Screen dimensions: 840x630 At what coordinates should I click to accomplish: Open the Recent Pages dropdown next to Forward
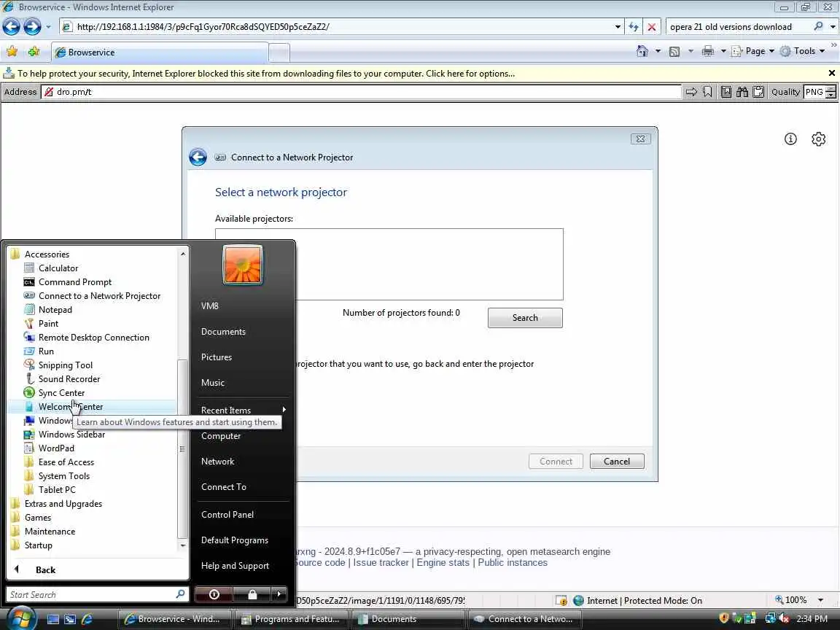48,27
